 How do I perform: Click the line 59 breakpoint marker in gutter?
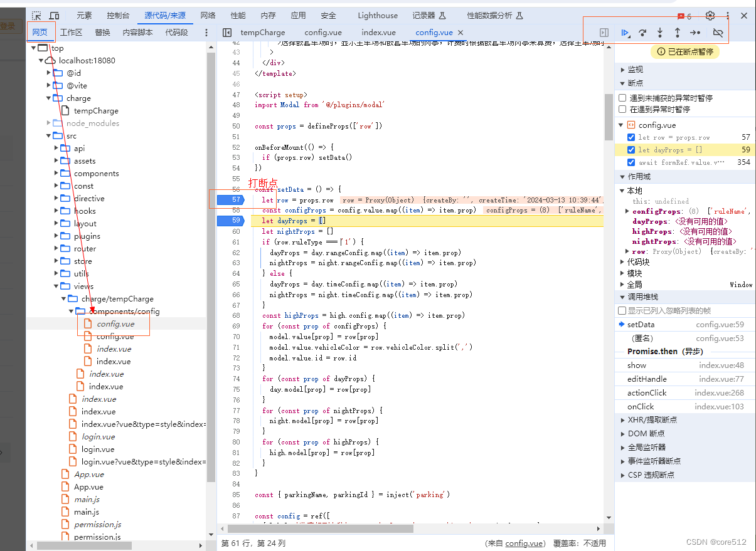[x=230, y=221]
